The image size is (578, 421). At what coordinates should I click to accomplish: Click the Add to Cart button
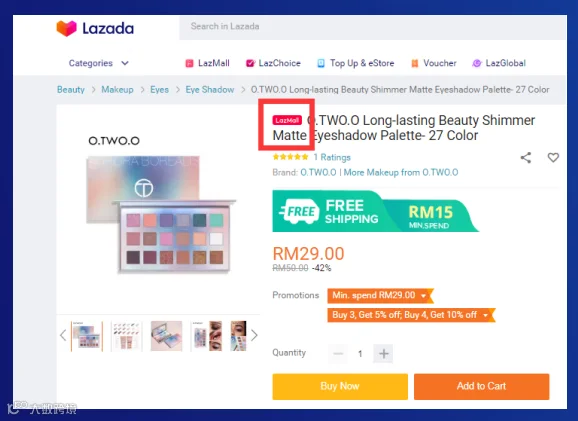click(481, 386)
